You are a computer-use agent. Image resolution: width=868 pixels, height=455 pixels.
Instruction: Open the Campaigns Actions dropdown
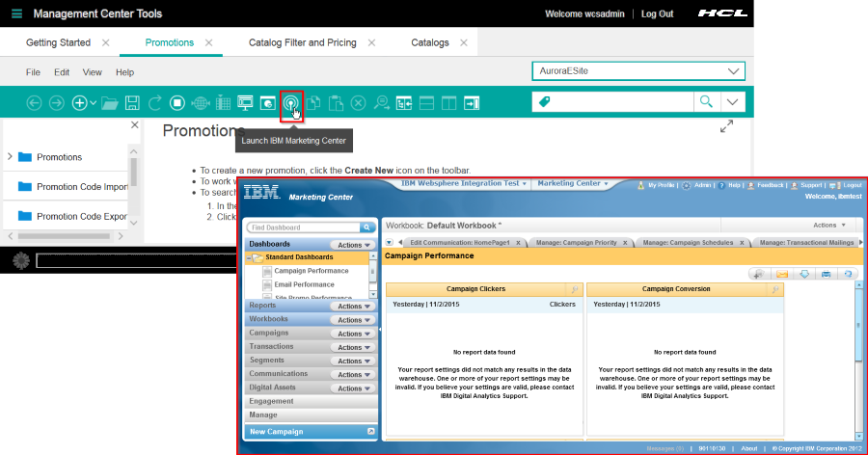[353, 334]
